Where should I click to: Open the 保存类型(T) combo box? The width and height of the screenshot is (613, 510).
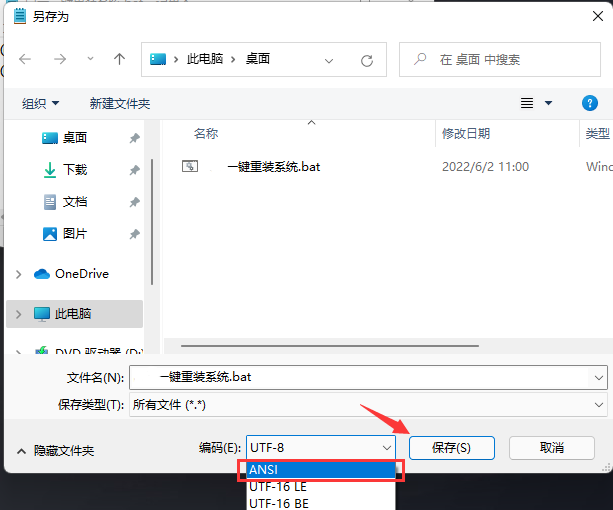point(368,405)
